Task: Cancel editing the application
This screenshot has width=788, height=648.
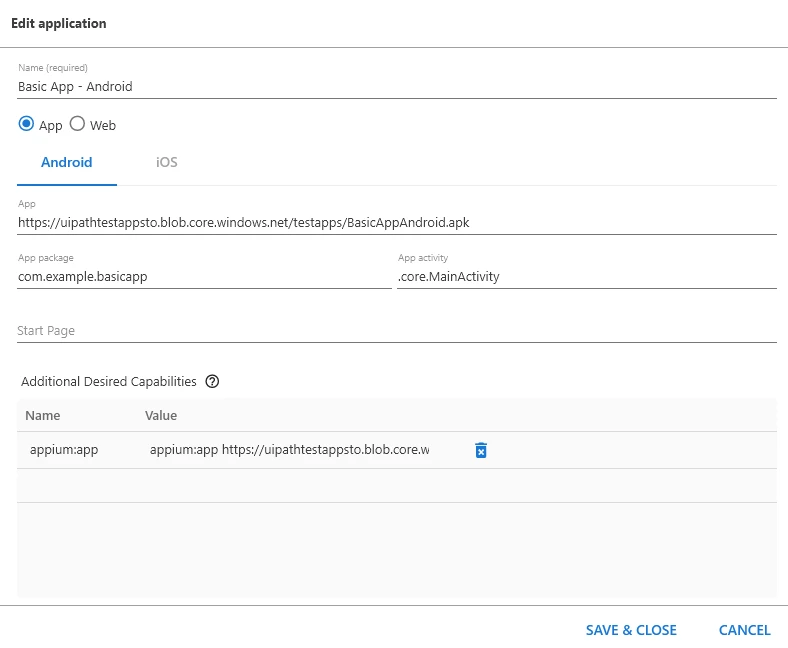Action: (744, 630)
